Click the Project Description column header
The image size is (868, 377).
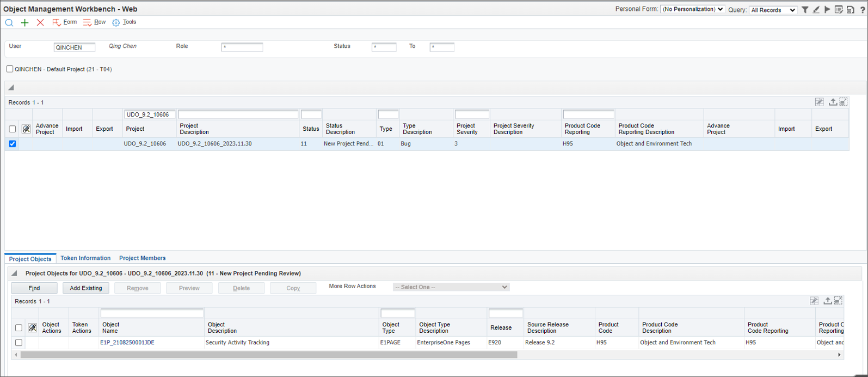point(194,129)
